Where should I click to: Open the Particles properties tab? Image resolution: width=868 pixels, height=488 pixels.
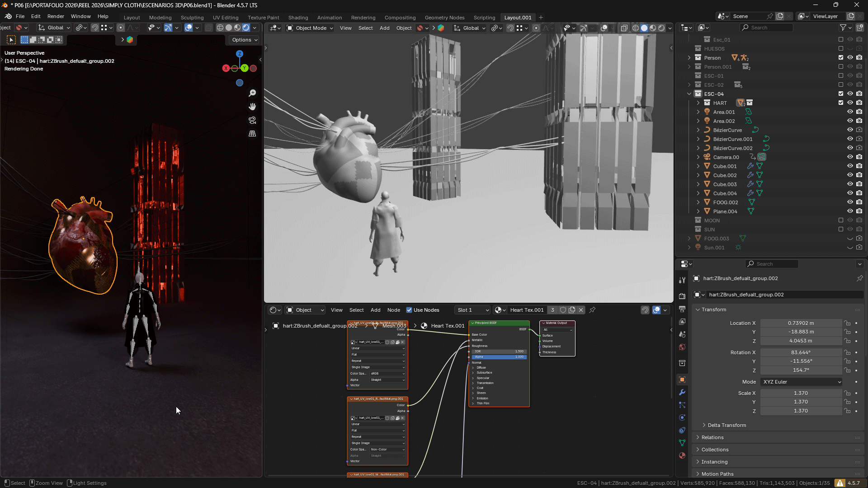[682, 405]
